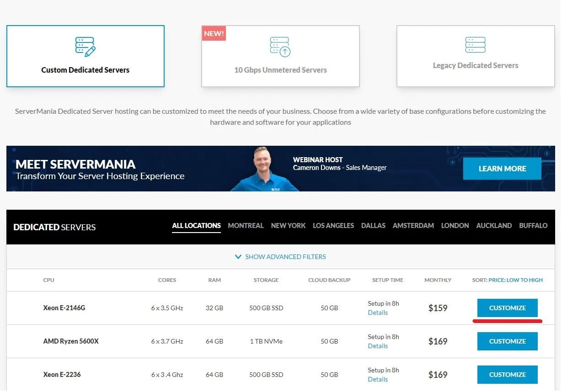Image resolution: width=562 pixels, height=392 pixels.
Task: Click the LEARN MORE banner button
Action: (502, 169)
